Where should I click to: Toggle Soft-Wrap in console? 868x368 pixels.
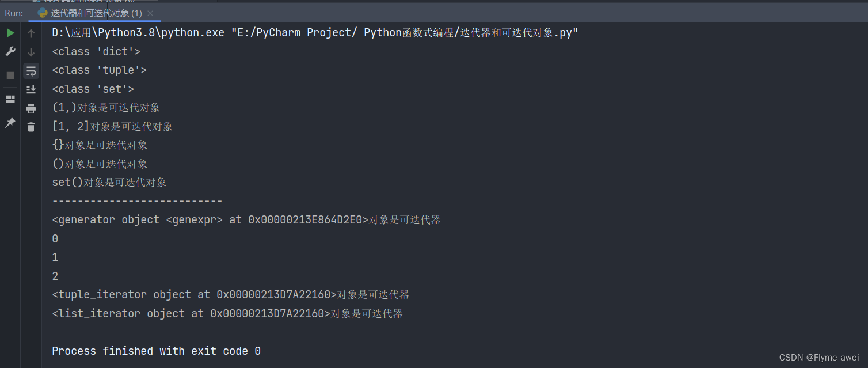pos(31,71)
